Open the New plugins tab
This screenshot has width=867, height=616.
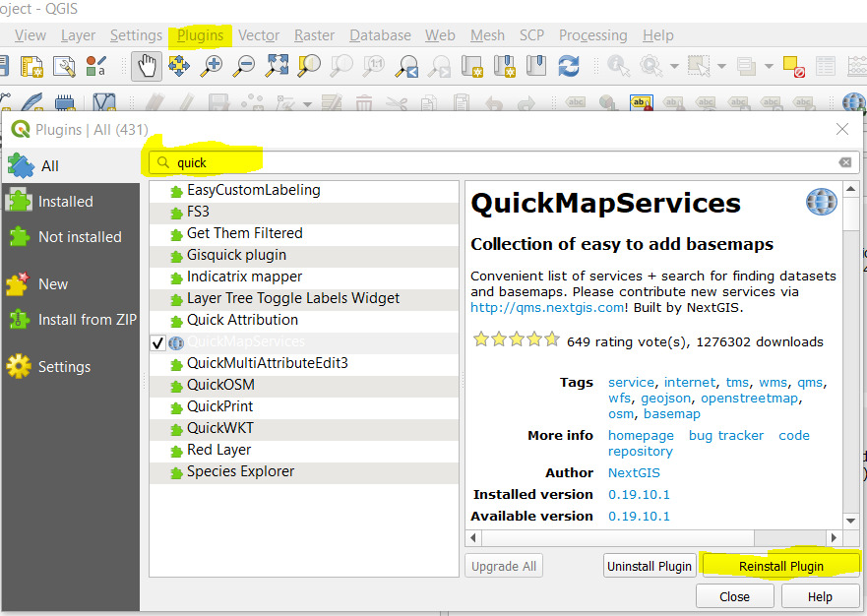pyautogui.click(x=71, y=283)
